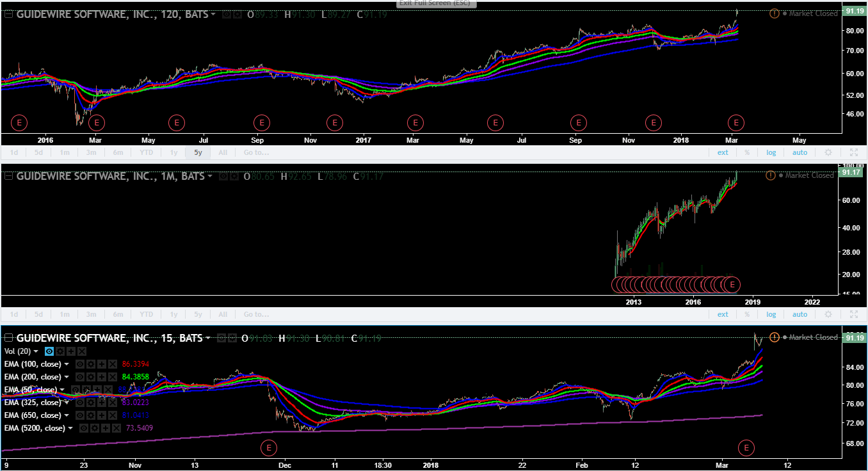The width and height of the screenshot is (868, 471).
Task: Maximize the 120 BATS chart with fullscreen icon
Action: 854,152
